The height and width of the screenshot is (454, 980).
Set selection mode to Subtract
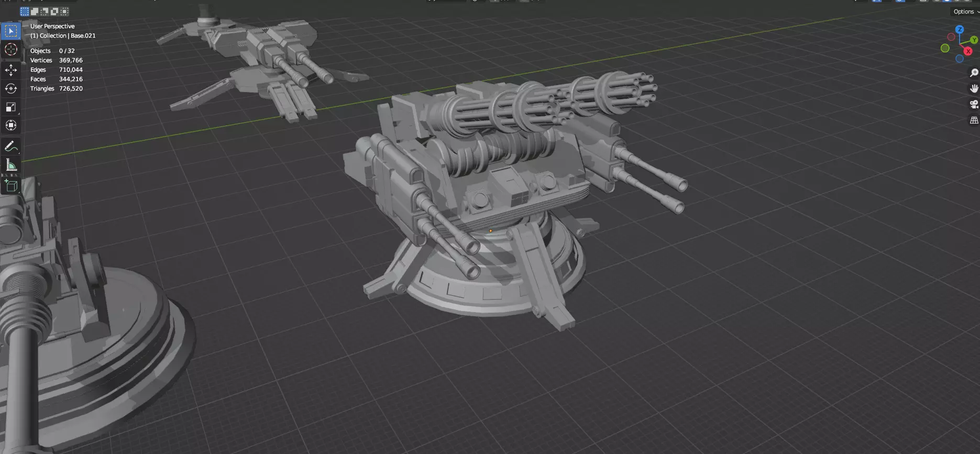click(x=45, y=12)
